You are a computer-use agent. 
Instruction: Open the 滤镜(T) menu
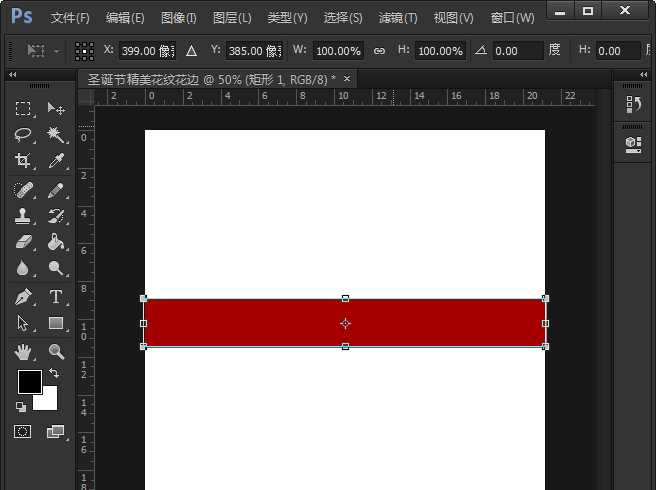coord(398,18)
